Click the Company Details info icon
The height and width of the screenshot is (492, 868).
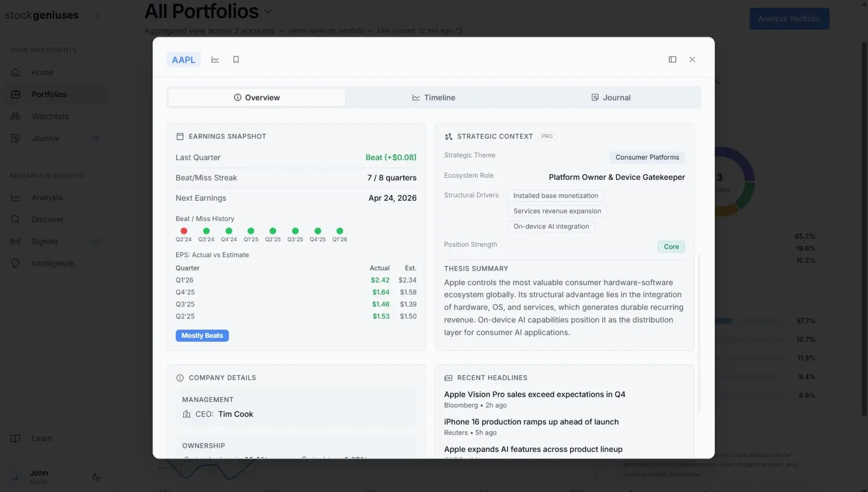pos(180,378)
